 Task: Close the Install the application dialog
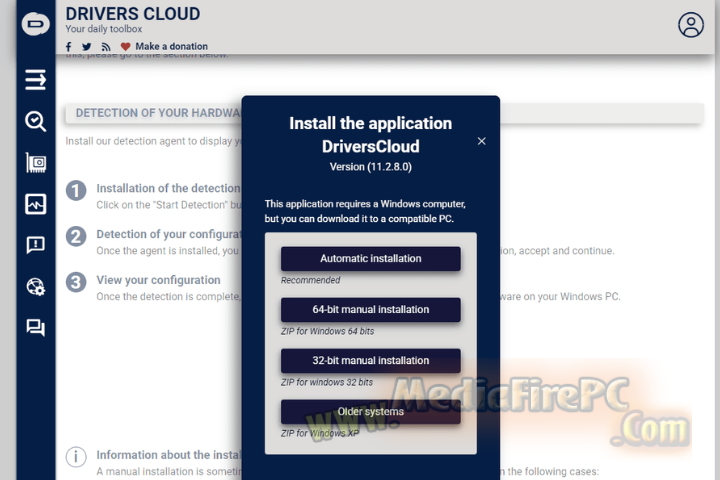(x=481, y=141)
